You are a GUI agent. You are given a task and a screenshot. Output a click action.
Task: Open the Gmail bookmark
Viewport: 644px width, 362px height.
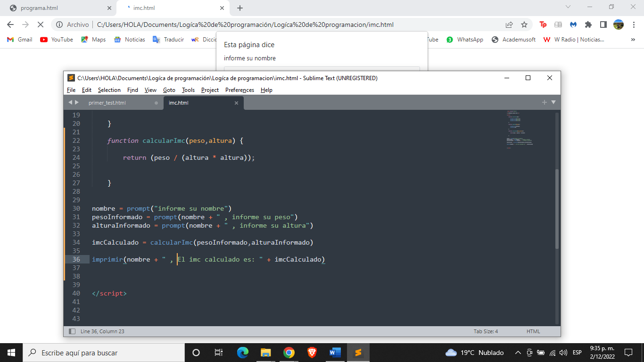(x=20, y=40)
